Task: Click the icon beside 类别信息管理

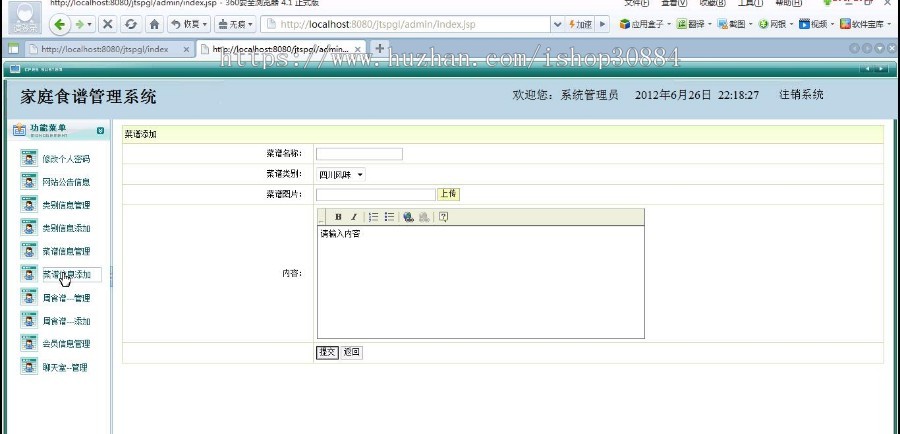Action: pos(29,204)
